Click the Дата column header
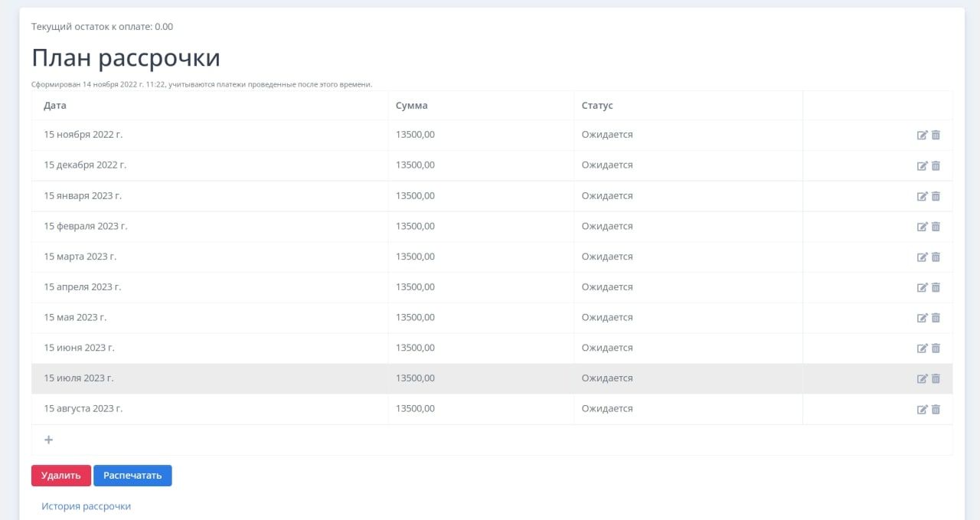This screenshot has width=980, height=520. [x=55, y=106]
